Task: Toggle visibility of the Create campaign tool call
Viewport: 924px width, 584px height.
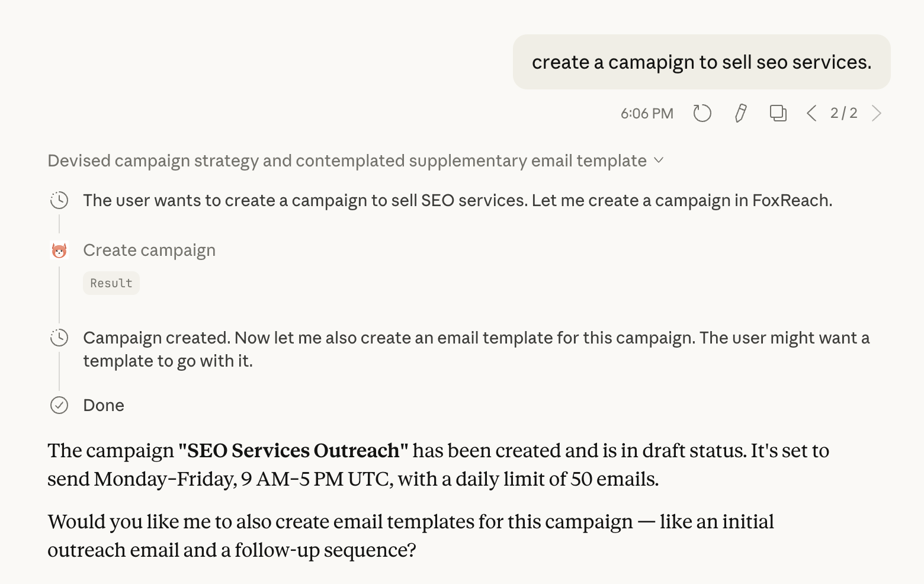Action: click(149, 250)
